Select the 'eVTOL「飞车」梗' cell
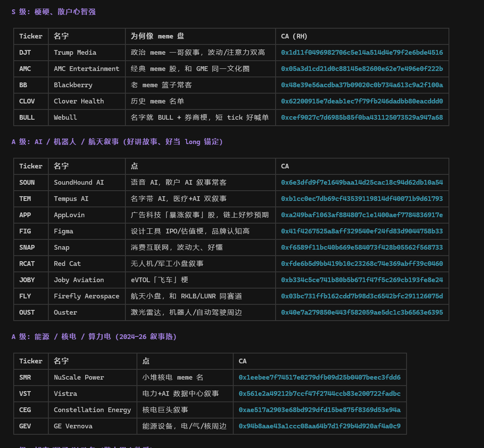Screen dimensions: 484x448 pyautogui.click(x=200, y=280)
